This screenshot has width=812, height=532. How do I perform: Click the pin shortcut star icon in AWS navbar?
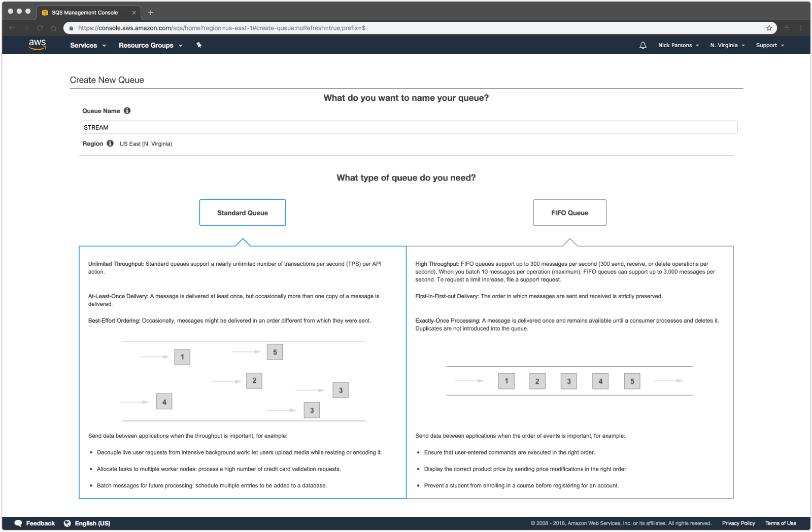click(x=199, y=45)
